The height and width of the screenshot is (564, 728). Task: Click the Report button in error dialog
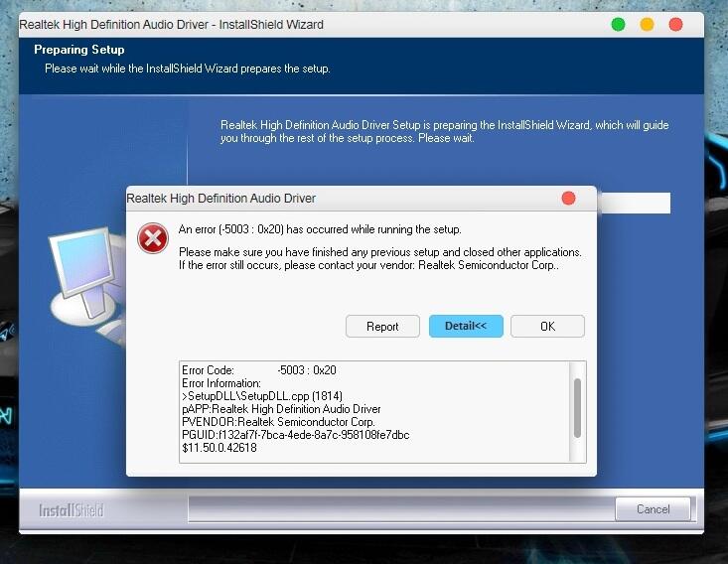pos(382,327)
